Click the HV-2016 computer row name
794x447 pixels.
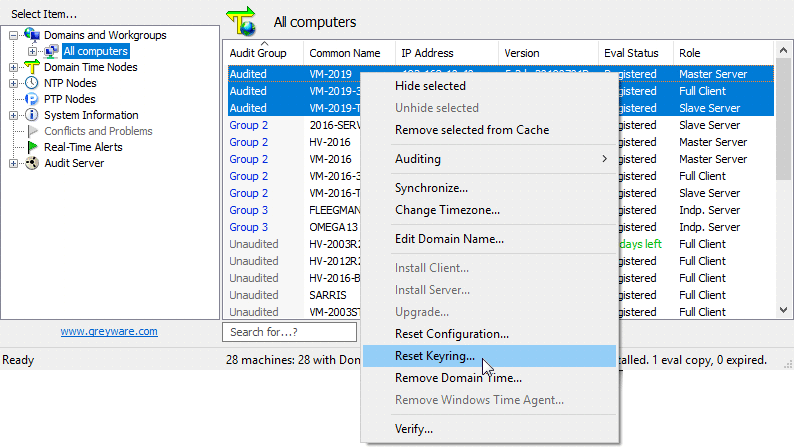click(330, 142)
